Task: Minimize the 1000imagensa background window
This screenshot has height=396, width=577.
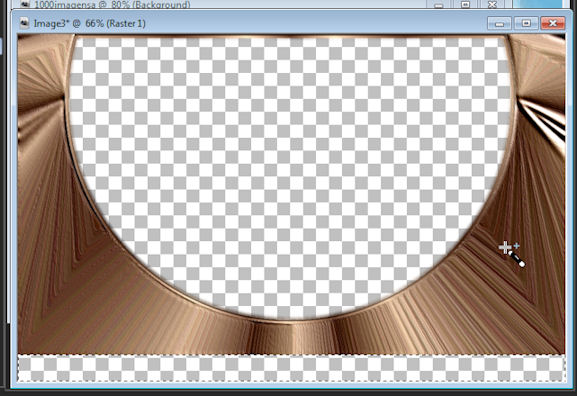Action: coord(439,4)
